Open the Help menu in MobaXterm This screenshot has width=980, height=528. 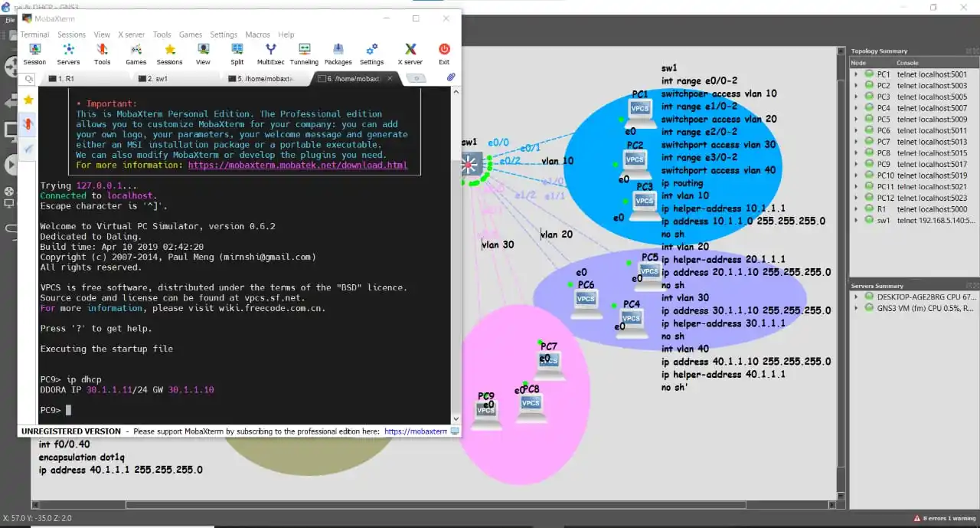coord(286,34)
